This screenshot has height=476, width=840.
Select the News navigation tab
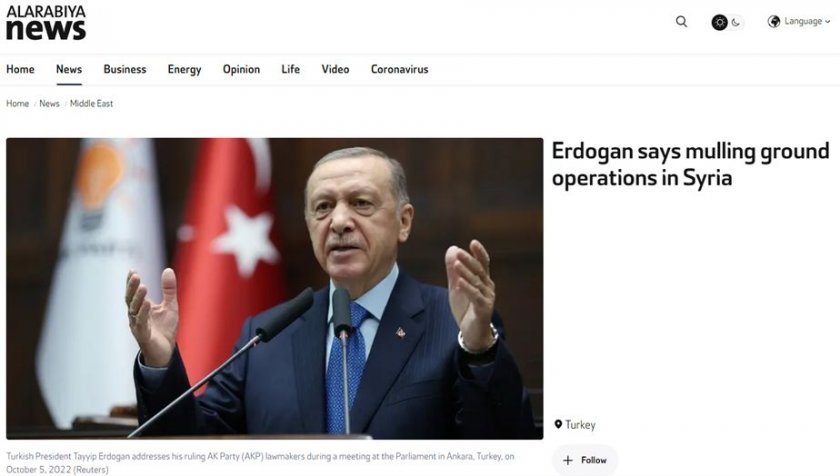pyautogui.click(x=69, y=69)
